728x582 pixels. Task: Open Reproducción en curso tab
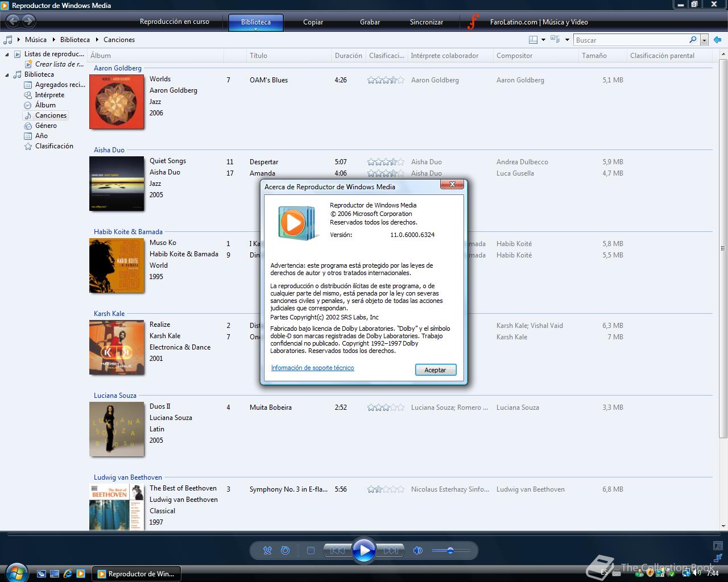pos(175,22)
